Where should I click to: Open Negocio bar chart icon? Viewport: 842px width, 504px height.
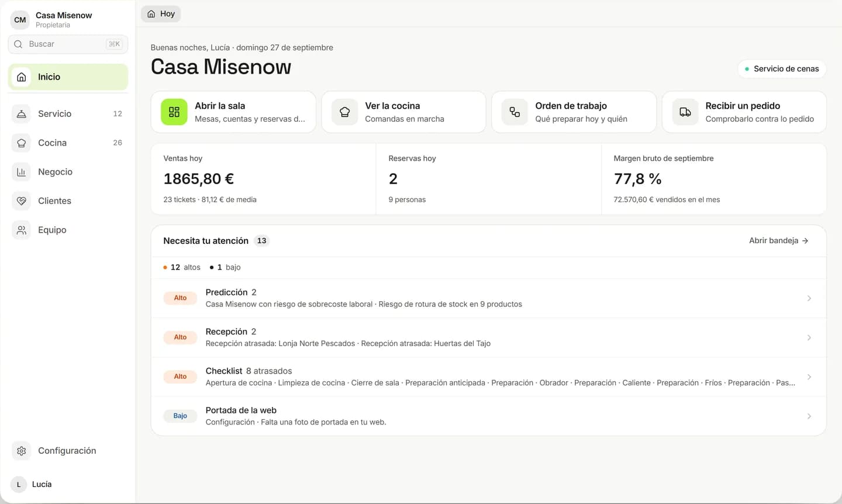click(21, 172)
